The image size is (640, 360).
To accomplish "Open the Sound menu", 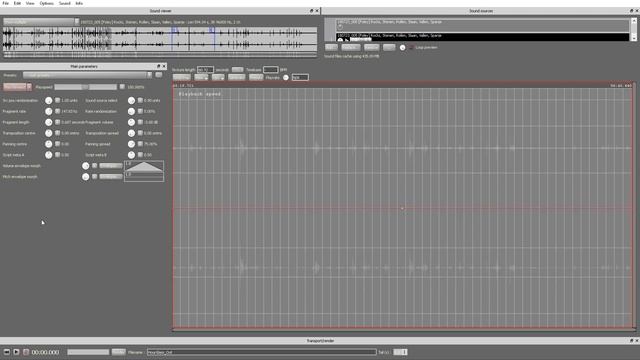I will pyautogui.click(x=64, y=3).
